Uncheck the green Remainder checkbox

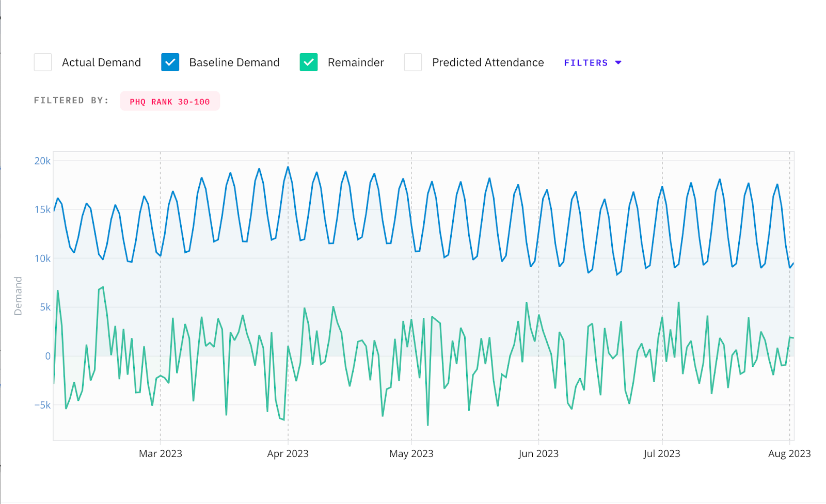pyautogui.click(x=309, y=62)
